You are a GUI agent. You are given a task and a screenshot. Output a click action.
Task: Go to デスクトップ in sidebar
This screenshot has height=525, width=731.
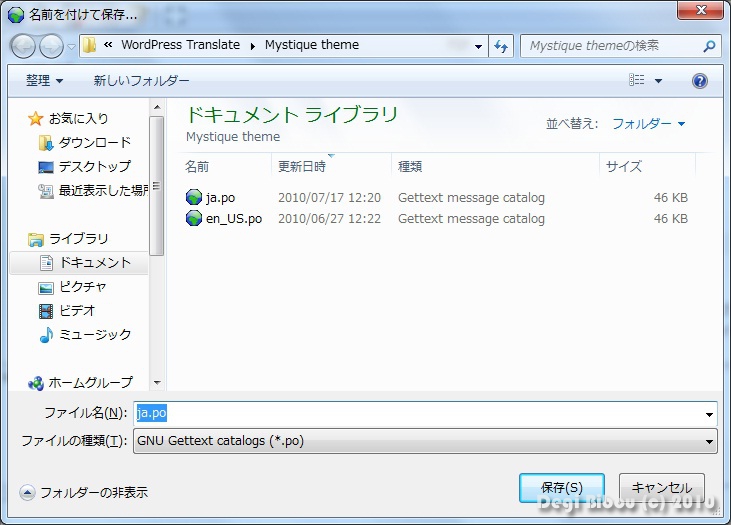pos(95,166)
